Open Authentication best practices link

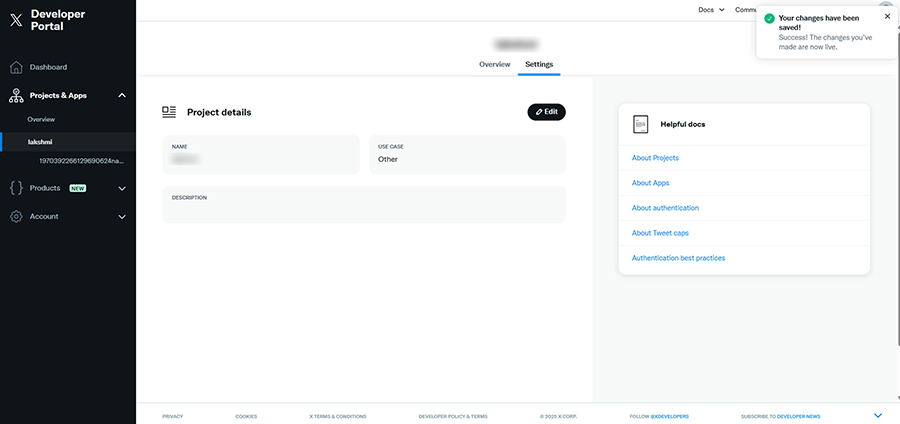tap(678, 258)
